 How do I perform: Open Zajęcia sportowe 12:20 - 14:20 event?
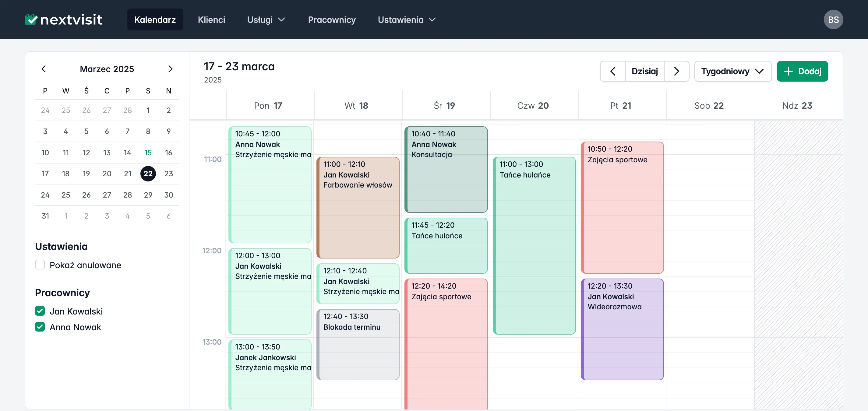(x=446, y=344)
